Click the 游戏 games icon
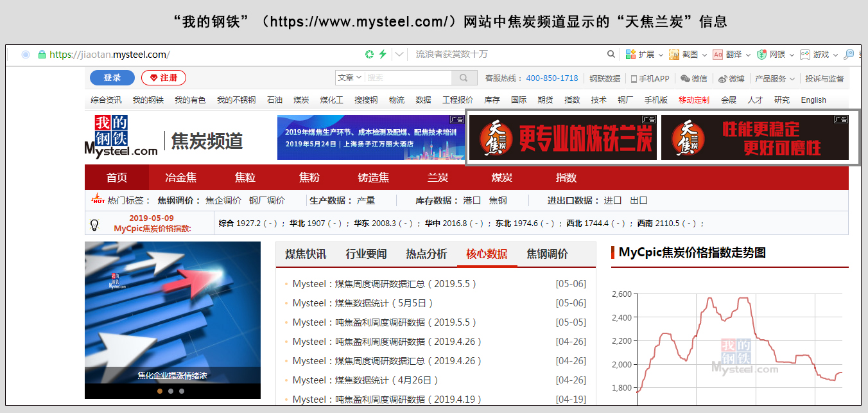 805,55
